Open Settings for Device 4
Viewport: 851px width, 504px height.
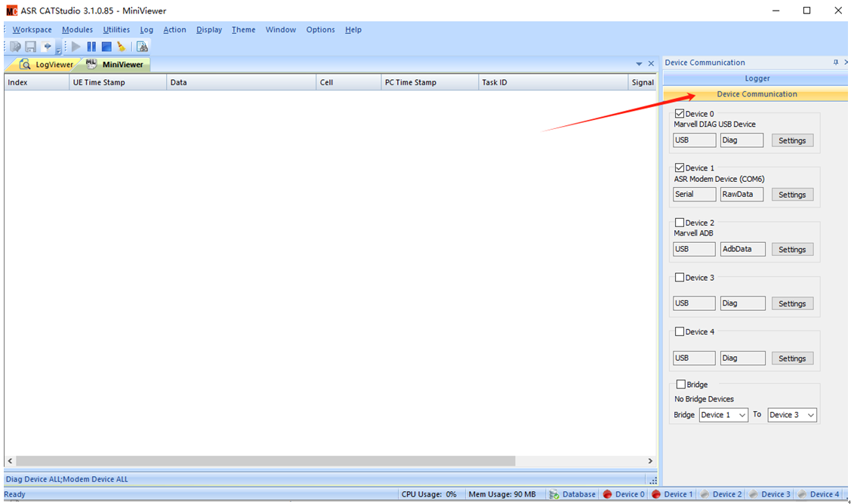pyautogui.click(x=792, y=358)
